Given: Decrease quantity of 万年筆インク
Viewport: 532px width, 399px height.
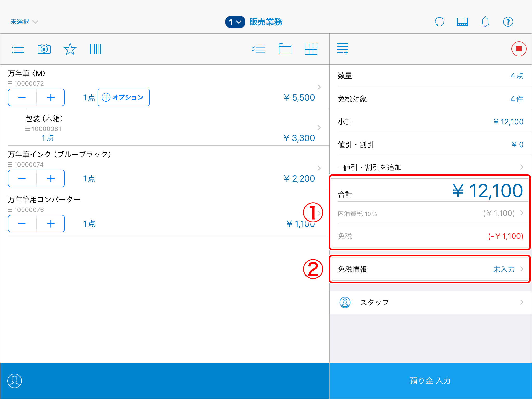Looking at the screenshot, I should [22, 178].
